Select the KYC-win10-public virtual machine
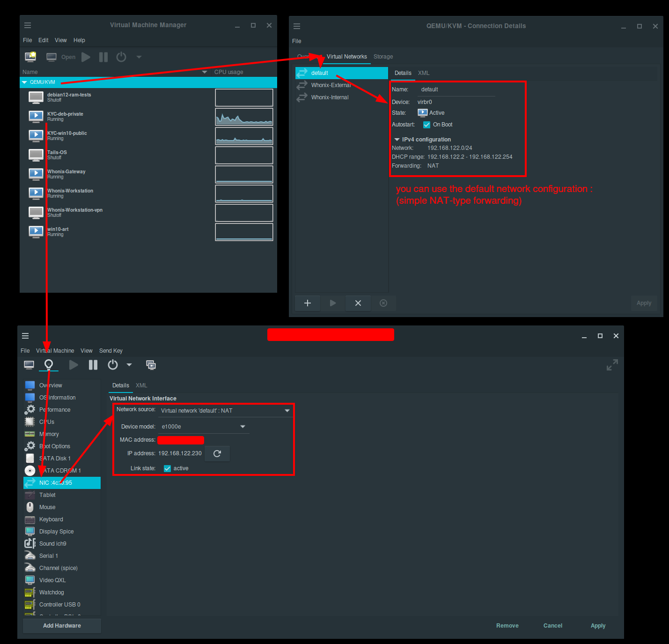Viewport: 669px width, 644px height. coord(148,136)
